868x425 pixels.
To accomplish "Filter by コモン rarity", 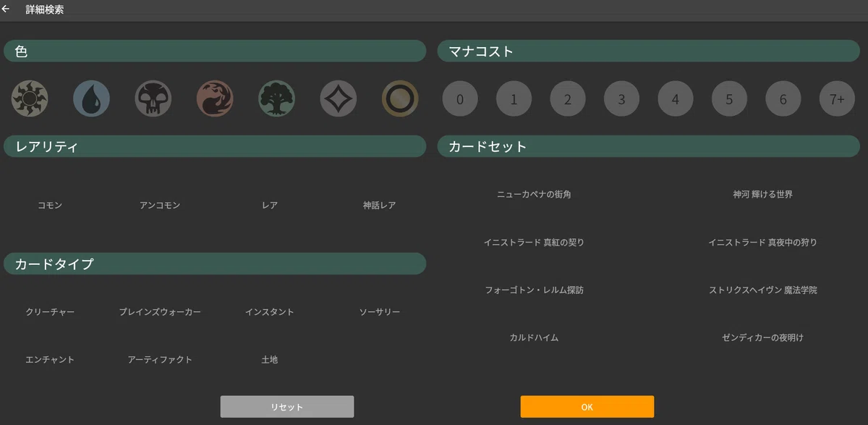I will tap(50, 206).
